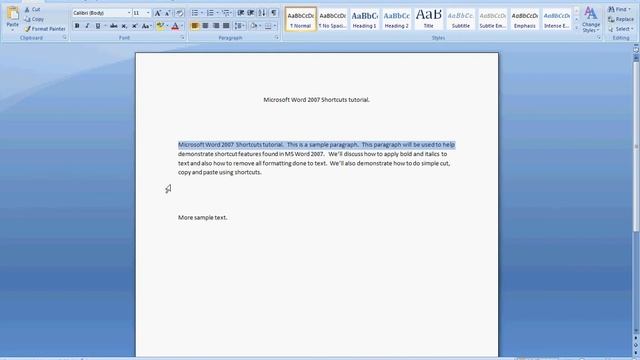Click the text highlight color marker

[x=160, y=26]
